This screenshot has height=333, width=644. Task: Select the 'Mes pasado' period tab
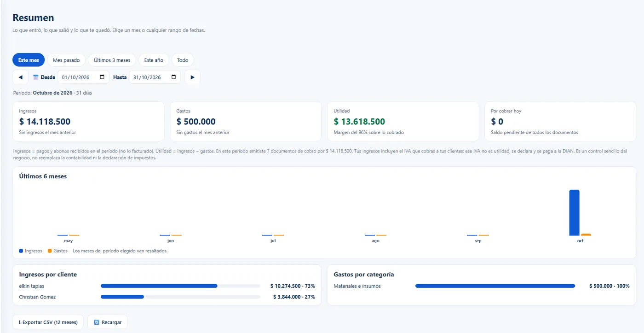tap(66, 60)
